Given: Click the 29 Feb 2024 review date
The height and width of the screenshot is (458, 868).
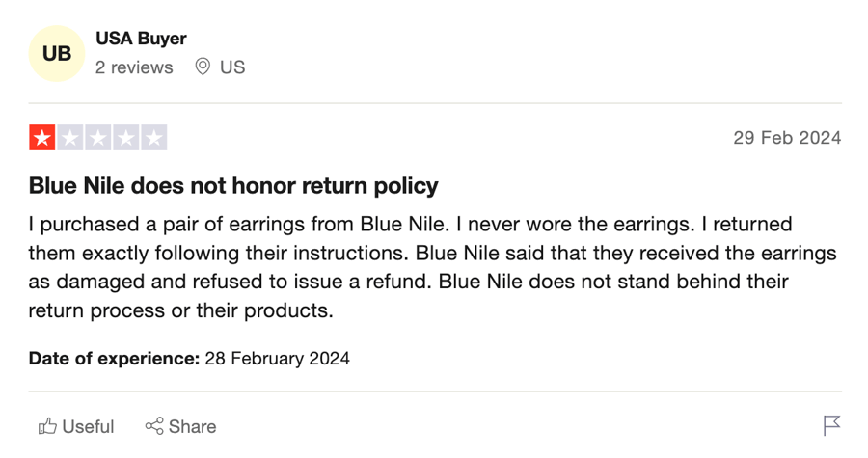Looking at the screenshot, I should tap(787, 138).
